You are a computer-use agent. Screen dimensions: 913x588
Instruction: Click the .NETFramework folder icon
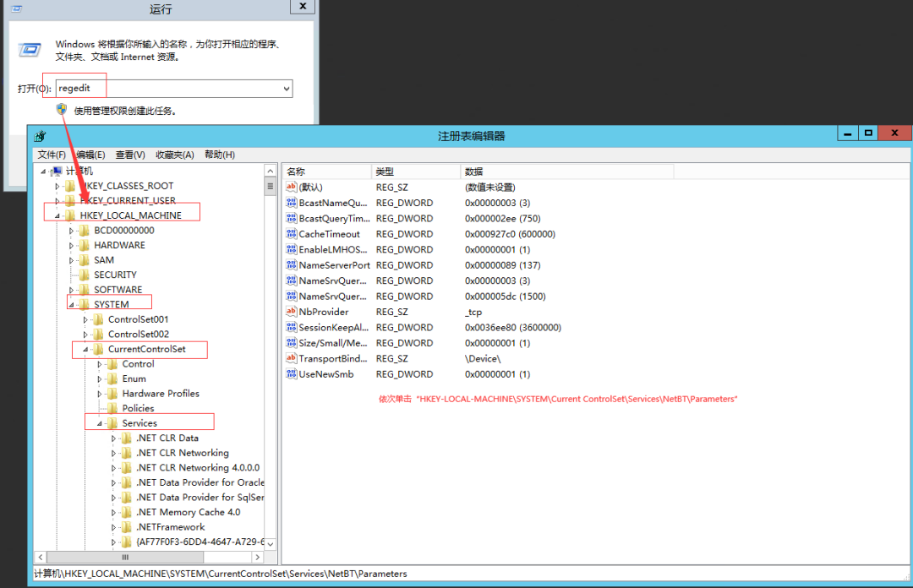126,527
